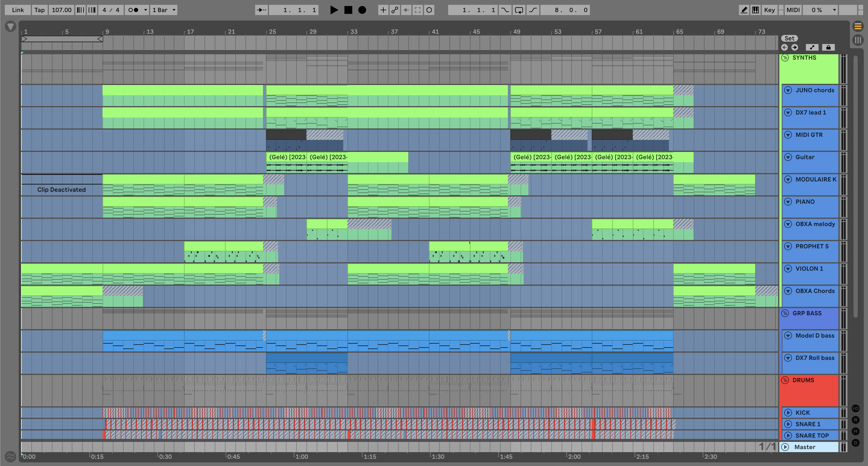Screen dimensions: 868x466
Task: Open Key map mode
Action: pyautogui.click(x=769, y=10)
